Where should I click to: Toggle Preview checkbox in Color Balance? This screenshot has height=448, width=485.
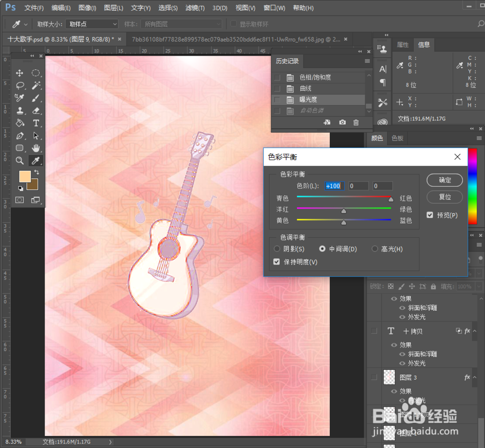tap(430, 215)
